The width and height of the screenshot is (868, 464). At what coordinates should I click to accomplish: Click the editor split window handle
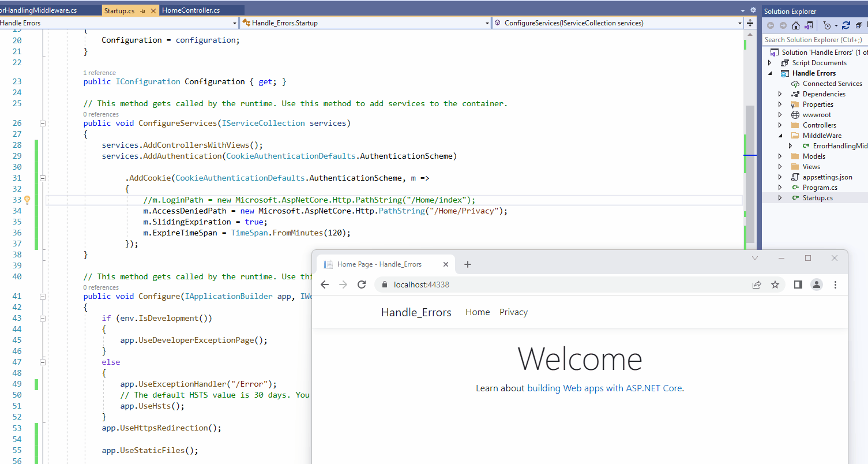pos(750,23)
